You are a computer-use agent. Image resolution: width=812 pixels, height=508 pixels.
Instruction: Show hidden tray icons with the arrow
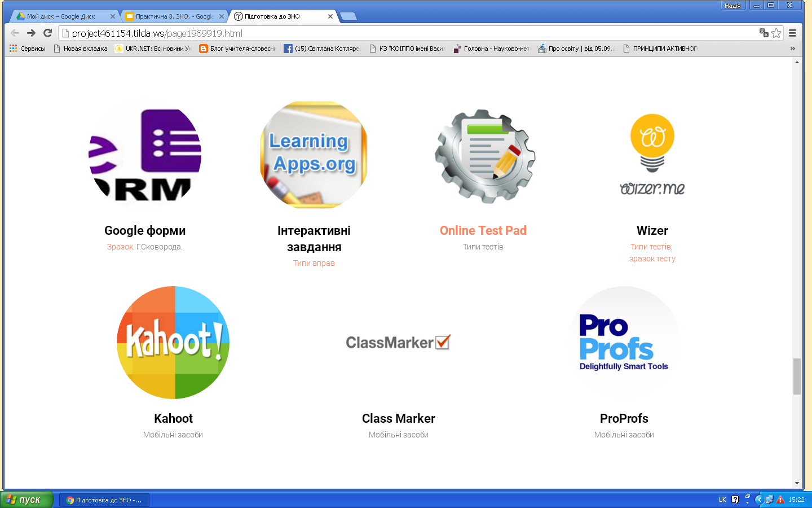point(759,500)
